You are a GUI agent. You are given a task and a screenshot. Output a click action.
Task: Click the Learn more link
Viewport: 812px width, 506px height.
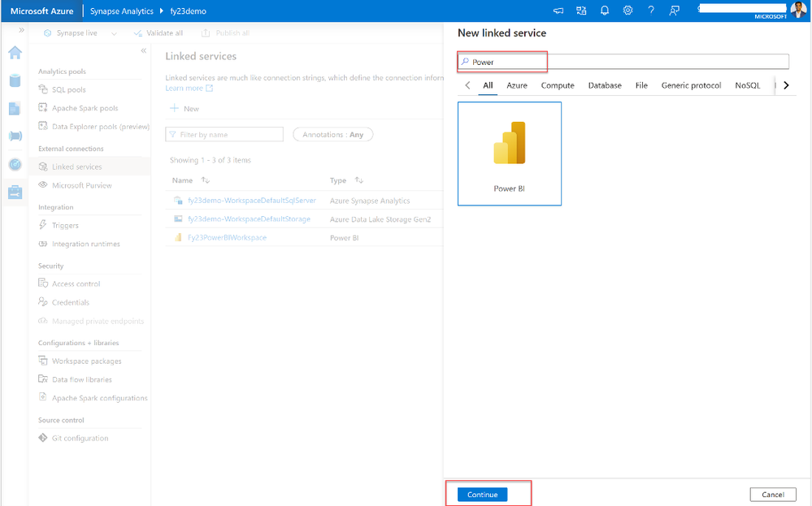tap(189, 89)
